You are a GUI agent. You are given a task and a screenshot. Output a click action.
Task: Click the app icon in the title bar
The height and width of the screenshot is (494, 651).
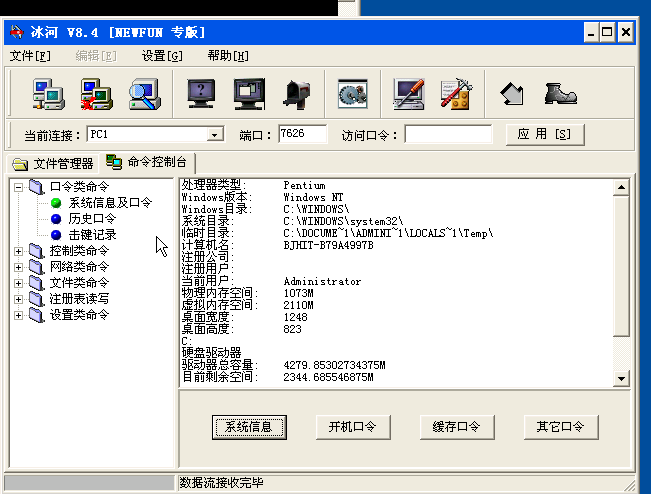(x=17, y=32)
